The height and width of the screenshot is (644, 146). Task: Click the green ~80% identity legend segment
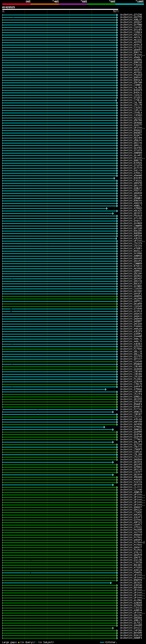101,4
